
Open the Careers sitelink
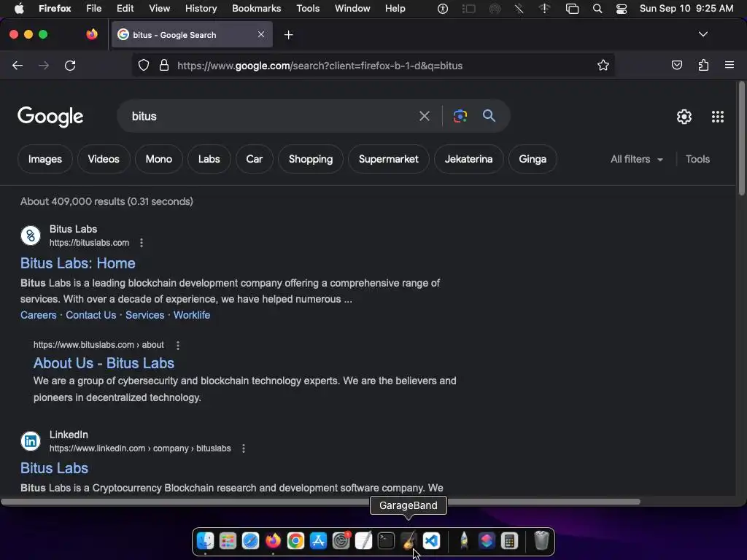point(39,315)
